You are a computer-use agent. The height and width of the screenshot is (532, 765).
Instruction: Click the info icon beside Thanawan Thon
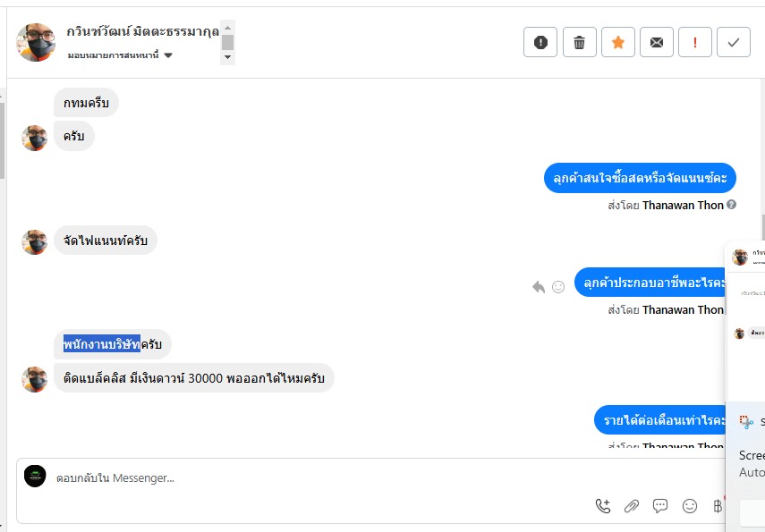pyautogui.click(x=732, y=205)
